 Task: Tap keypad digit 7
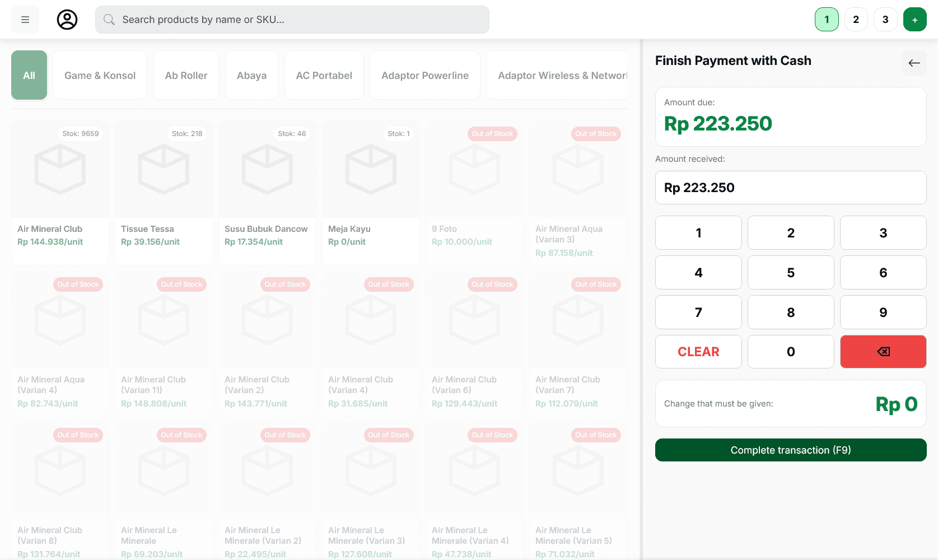[x=698, y=312]
